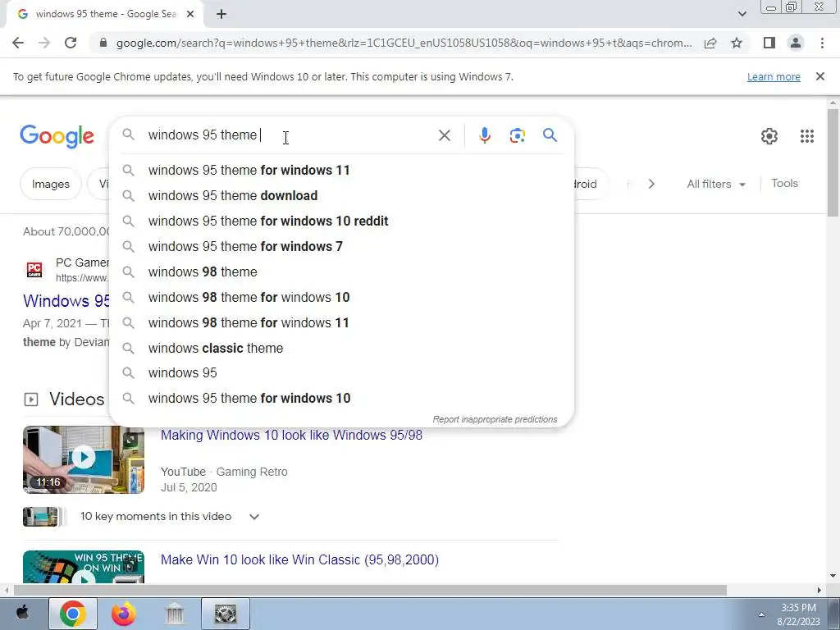Submit search with blue magnifier
840x630 pixels.
pos(550,135)
